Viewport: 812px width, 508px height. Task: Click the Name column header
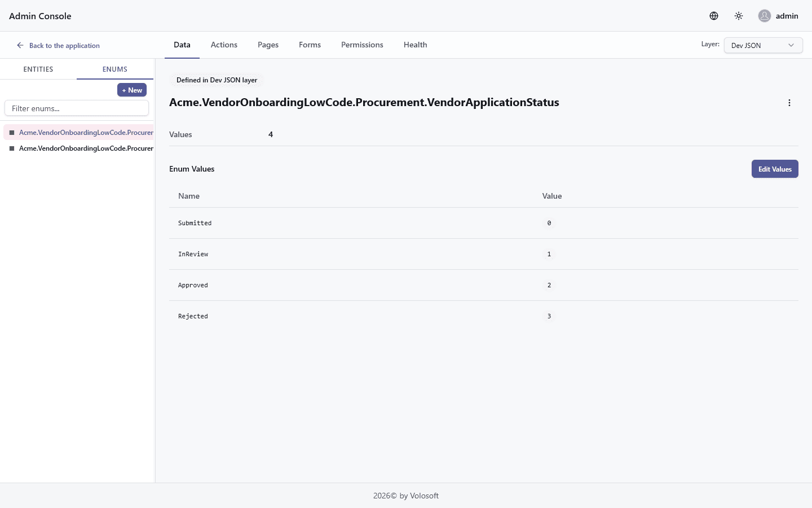[x=189, y=196]
